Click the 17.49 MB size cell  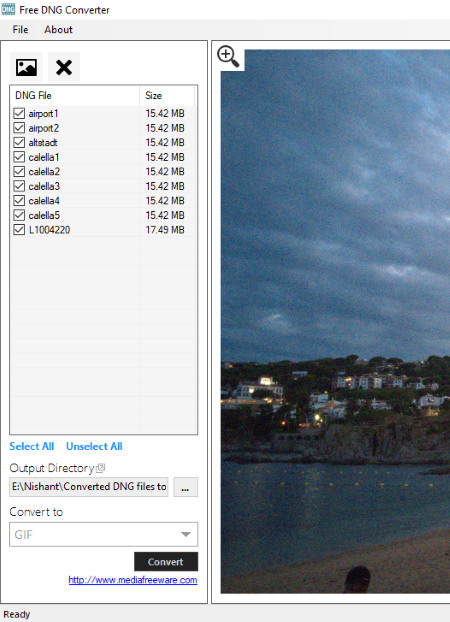(x=165, y=230)
